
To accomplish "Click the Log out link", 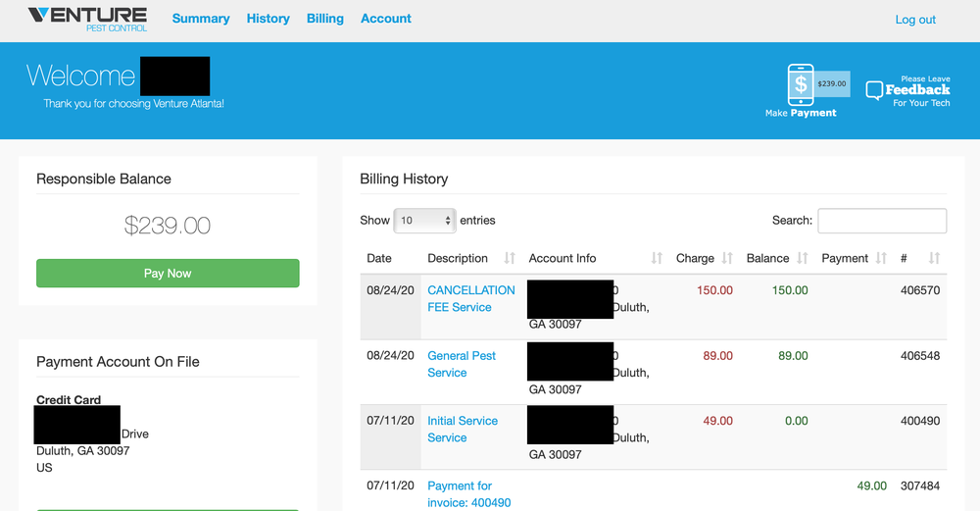I will pyautogui.click(x=915, y=20).
